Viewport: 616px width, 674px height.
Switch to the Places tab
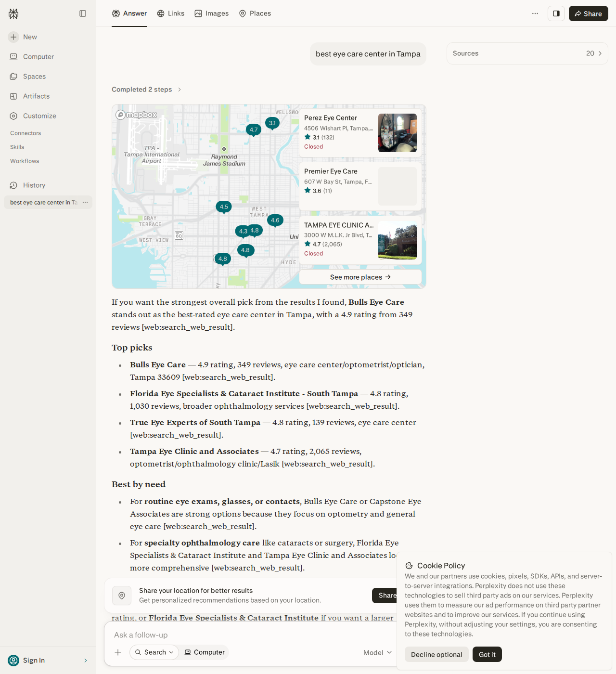pos(255,13)
